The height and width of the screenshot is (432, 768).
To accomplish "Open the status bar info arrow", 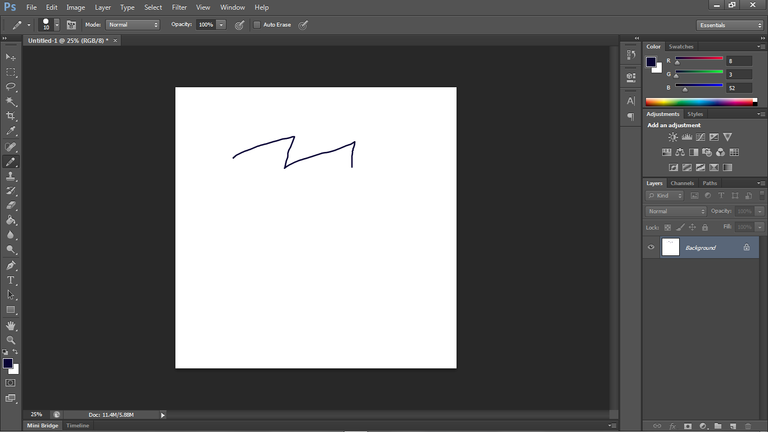I will (x=163, y=415).
